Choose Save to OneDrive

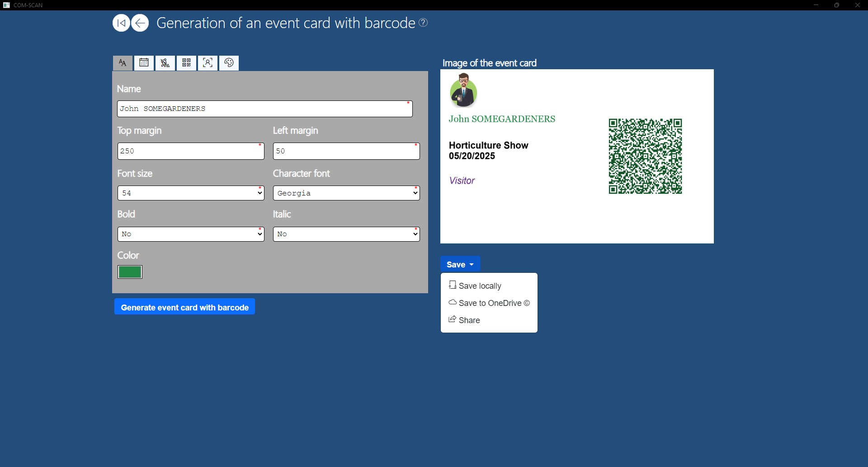pyautogui.click(x=489, y=303)
